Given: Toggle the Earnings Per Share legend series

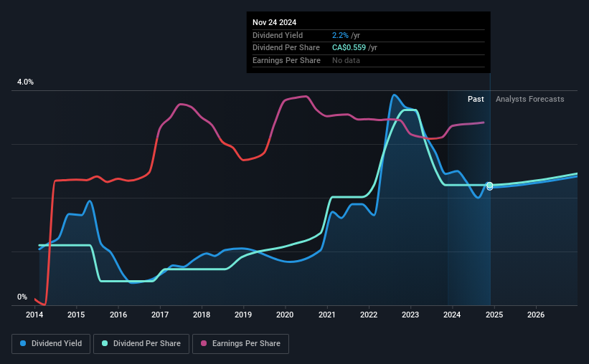Looking at the screenshot, I should (240, 344).
